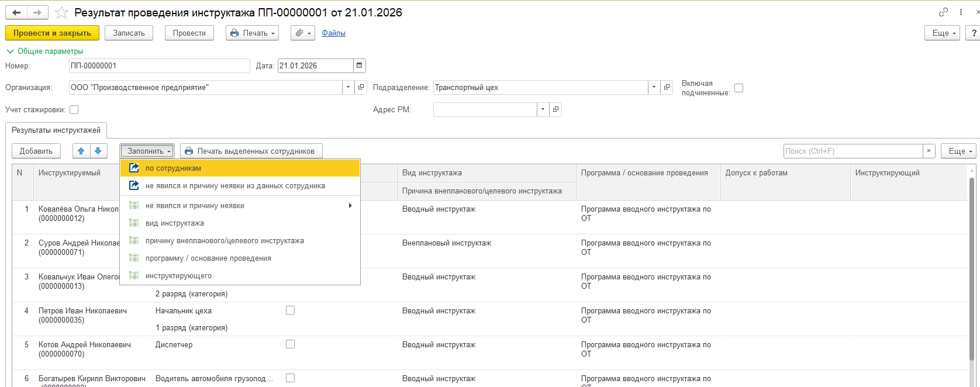Screen dimensions: 980x387
Task: Copy document link icon
Action: (x=943, y=12)
